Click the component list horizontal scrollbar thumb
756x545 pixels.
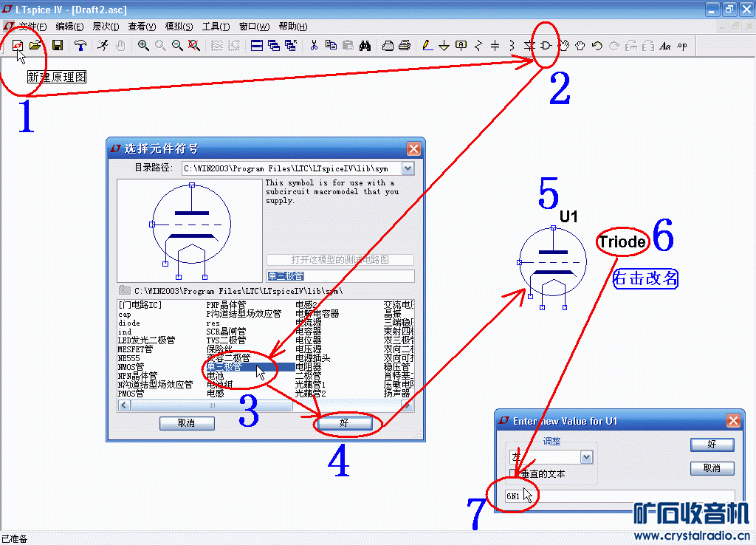pos(212,405)
